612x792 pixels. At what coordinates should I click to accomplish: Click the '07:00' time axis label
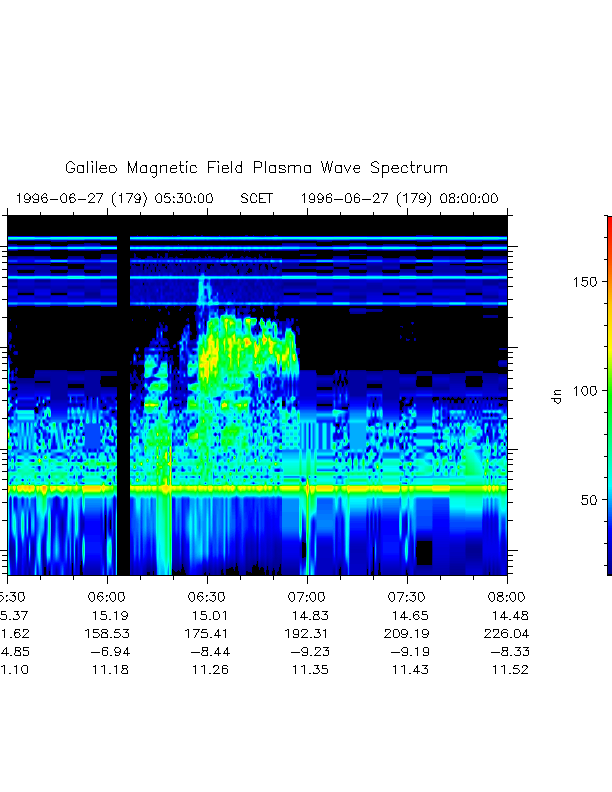(x=307, y=597)
